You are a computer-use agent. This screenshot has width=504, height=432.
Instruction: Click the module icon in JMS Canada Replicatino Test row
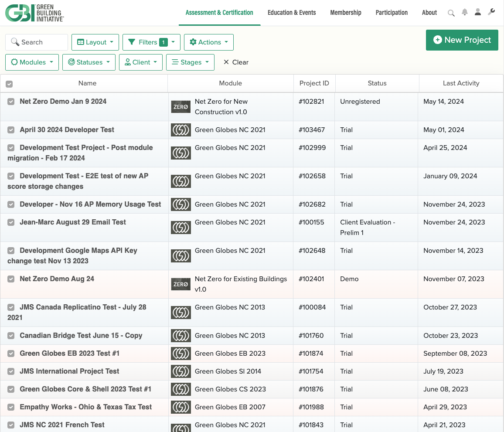[x=180, y=313]
